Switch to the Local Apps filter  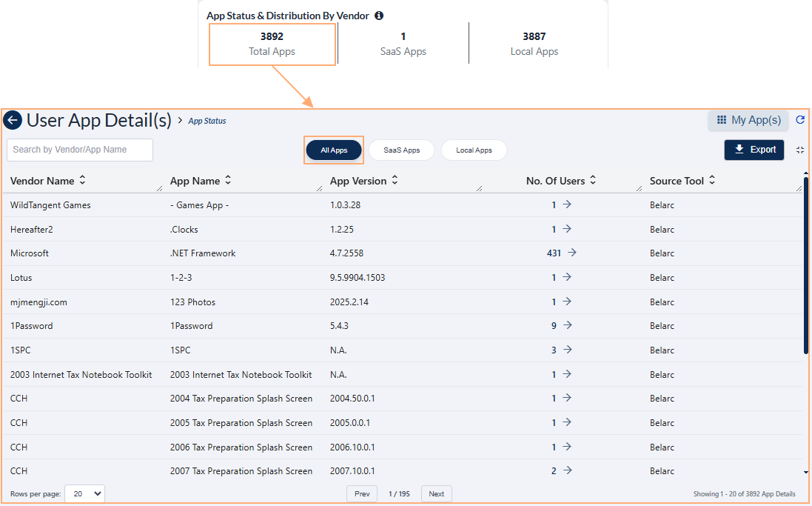474,150
